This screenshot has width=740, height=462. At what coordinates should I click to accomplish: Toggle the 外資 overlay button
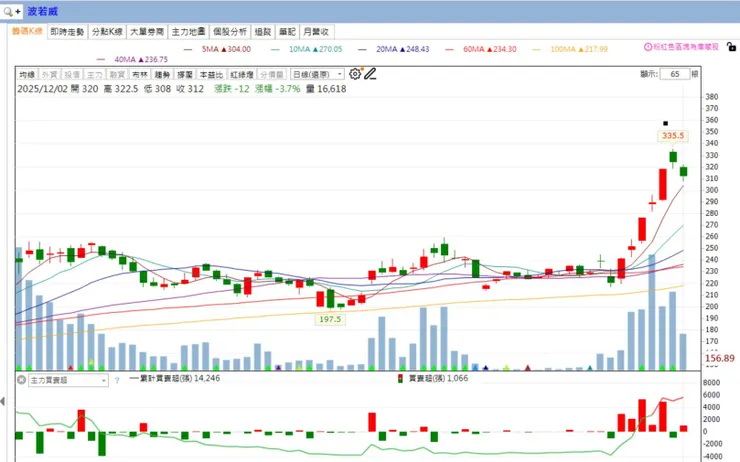click(x=49, y=75)
